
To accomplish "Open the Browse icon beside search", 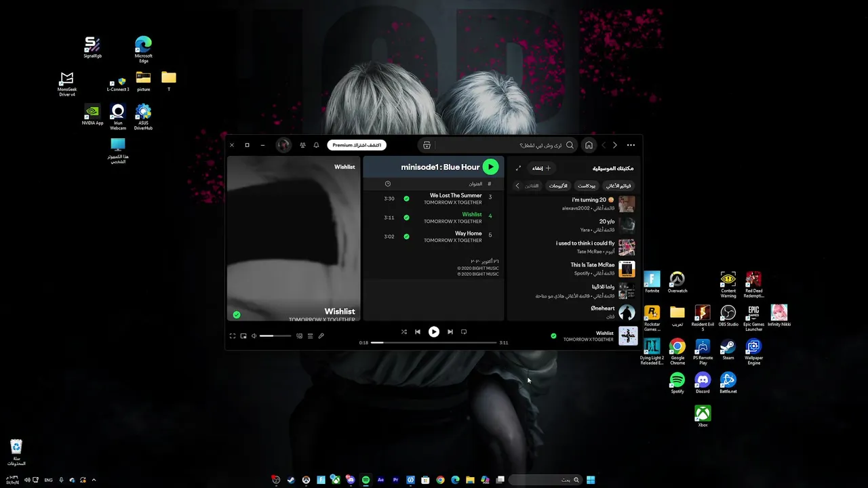I will point(427,145).
